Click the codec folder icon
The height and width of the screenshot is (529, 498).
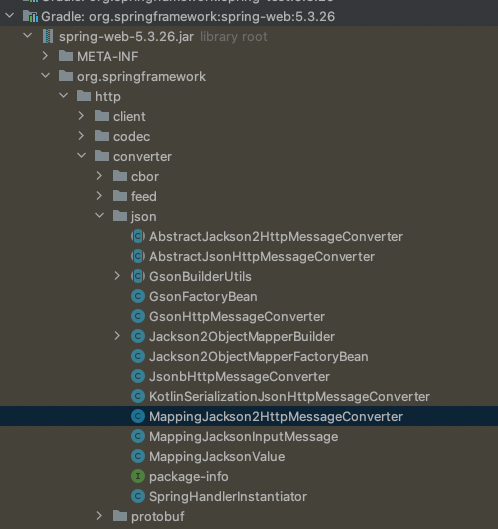point(102,136)
